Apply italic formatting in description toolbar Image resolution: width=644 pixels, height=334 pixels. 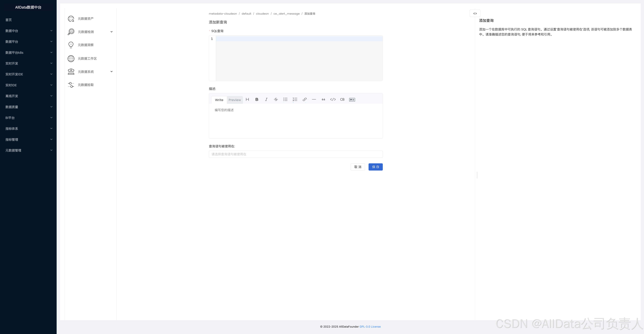point(266,100)
